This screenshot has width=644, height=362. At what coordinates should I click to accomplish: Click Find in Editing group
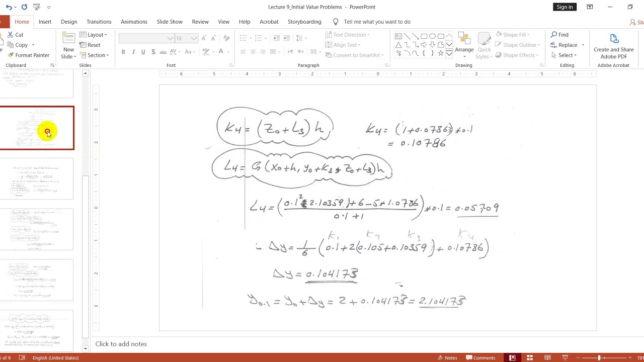[x=559, y=35]
